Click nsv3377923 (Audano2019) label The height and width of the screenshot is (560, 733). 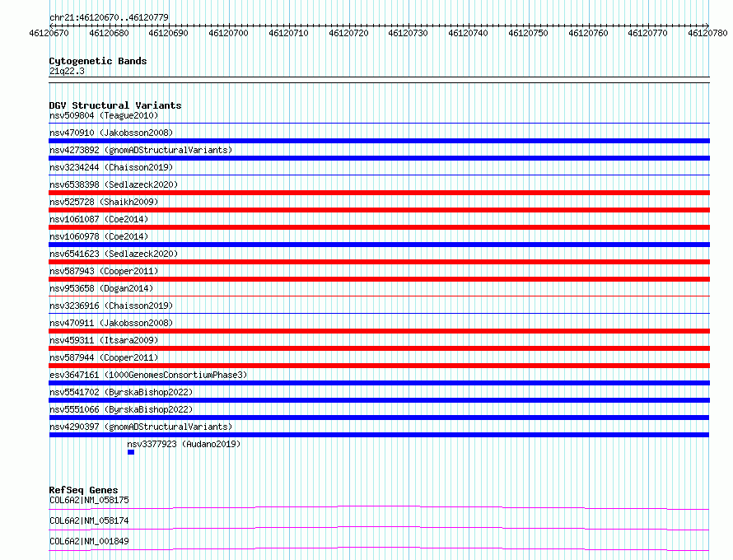click(x=184, y=444)
